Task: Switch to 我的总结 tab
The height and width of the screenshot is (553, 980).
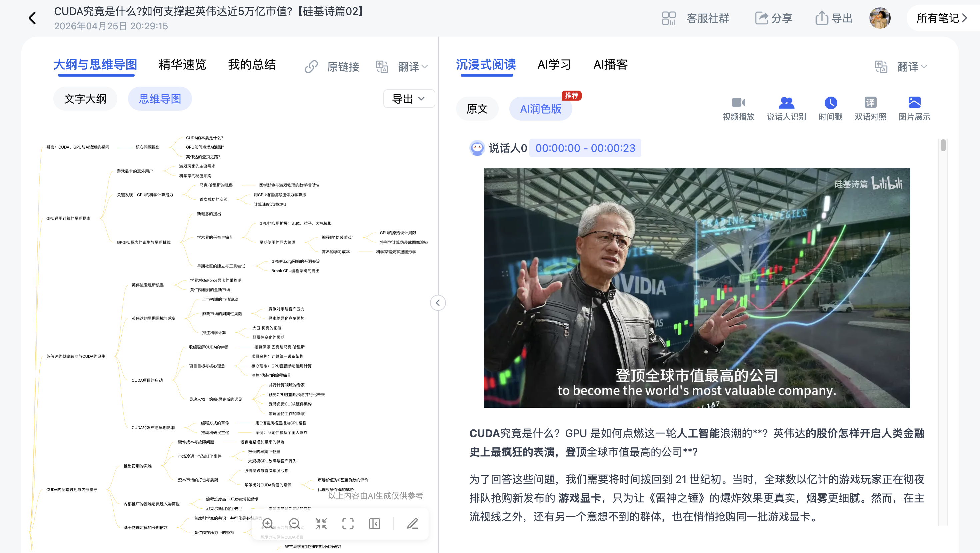Action: 252,65
